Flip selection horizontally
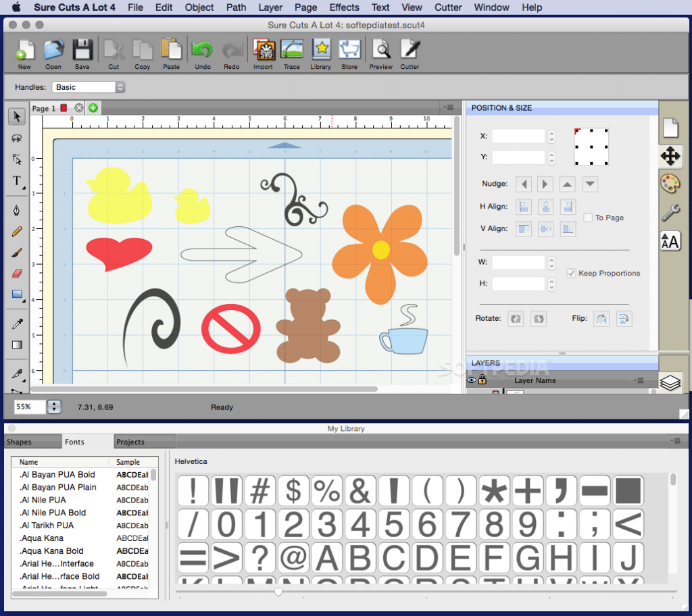The width and height of the screenshot is (692, 616). coord(601,319)
